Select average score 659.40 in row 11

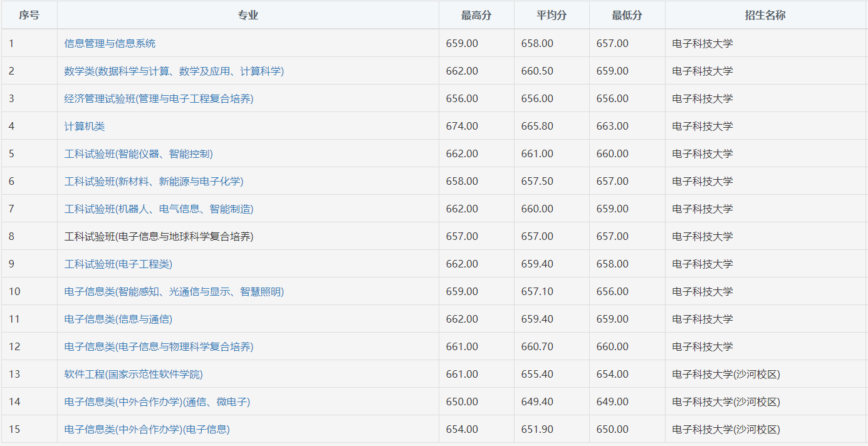[537, 319]
